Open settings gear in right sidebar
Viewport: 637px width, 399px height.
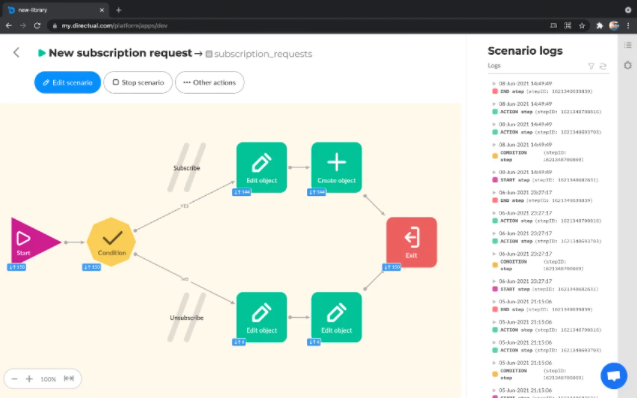628,65
